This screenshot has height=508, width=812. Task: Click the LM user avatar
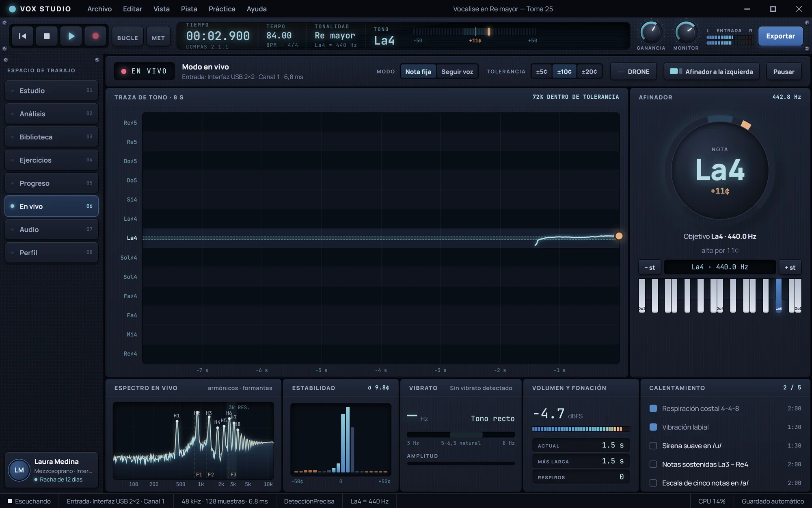[19, 470]
